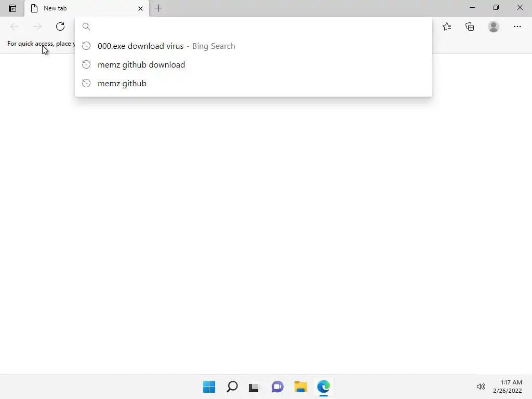Open the Collections icon
This screenshot has height=399, width=532.
coord(470,26)
